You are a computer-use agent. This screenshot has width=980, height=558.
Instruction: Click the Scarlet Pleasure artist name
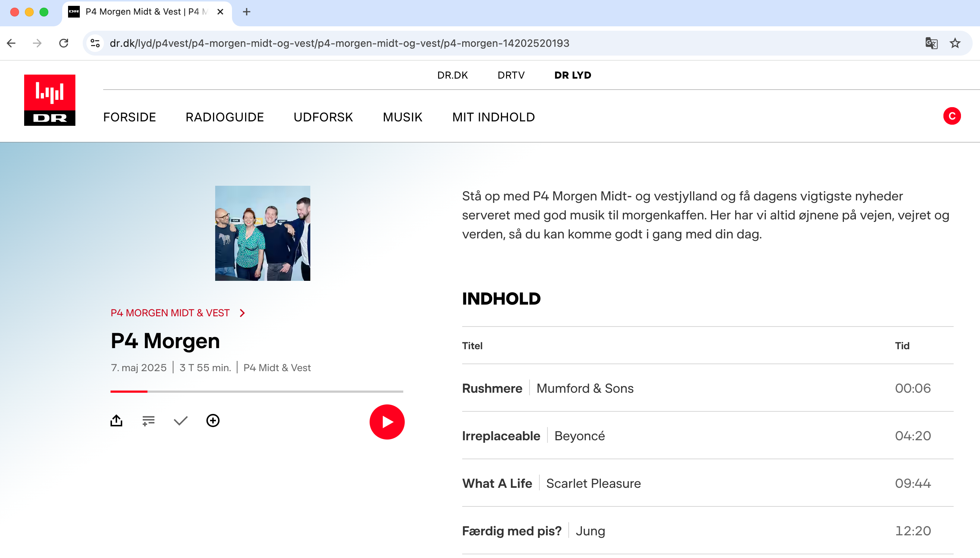coord(594,483)
